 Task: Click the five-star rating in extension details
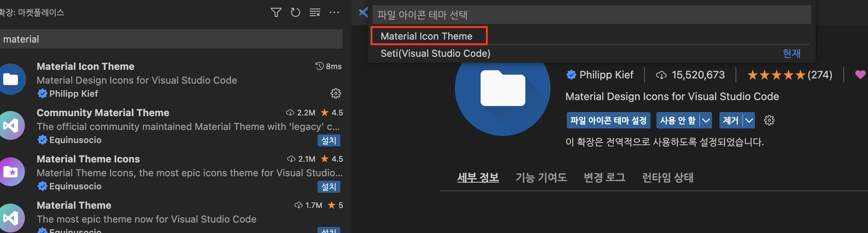point(776,75)
